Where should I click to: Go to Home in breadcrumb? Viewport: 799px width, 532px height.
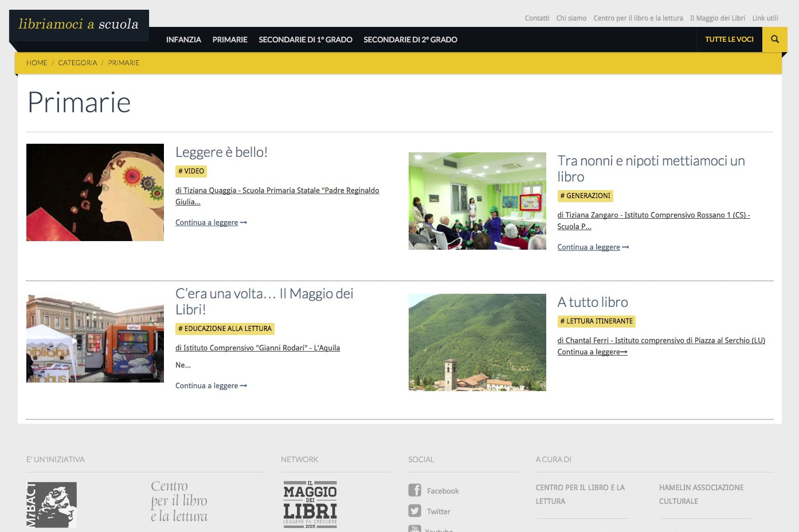click(37, 63)
